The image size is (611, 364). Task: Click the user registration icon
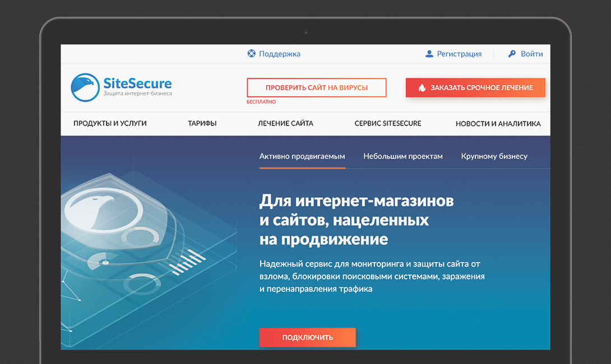coord(429,54)
